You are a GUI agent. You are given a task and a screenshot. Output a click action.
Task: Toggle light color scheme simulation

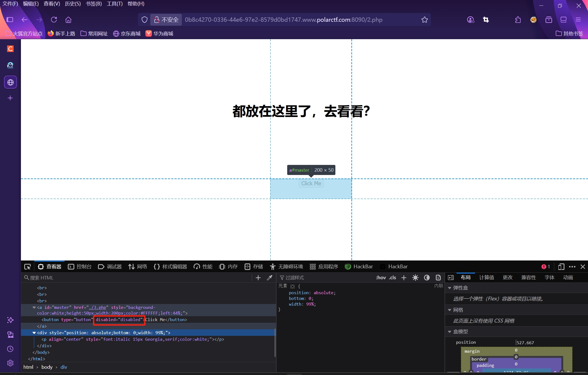pyautogui.click(x=415, y=278)
